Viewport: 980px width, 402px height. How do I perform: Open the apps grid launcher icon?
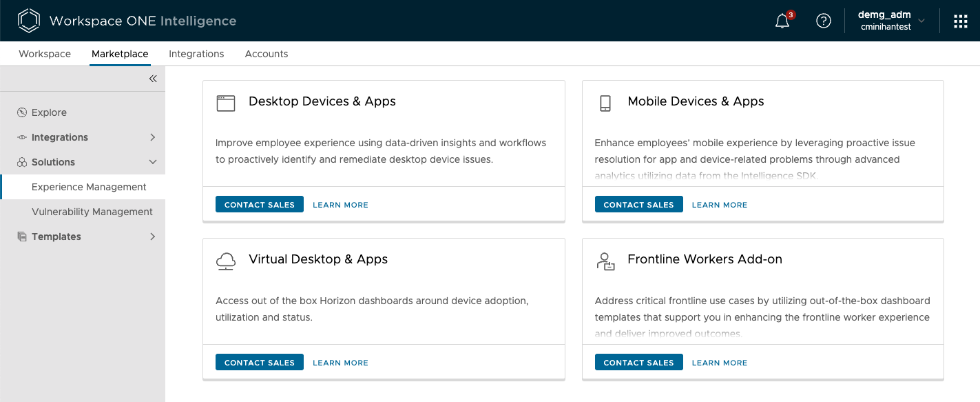click(x=960, y=21)
